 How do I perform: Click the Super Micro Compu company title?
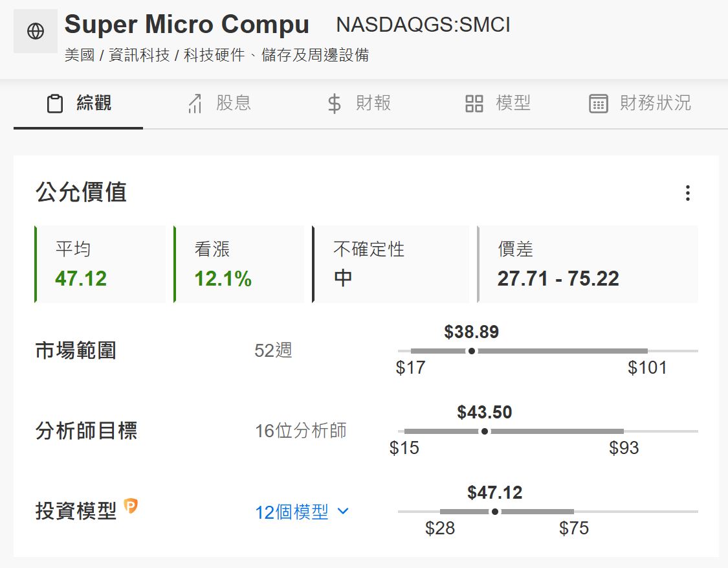pos(186,24)
